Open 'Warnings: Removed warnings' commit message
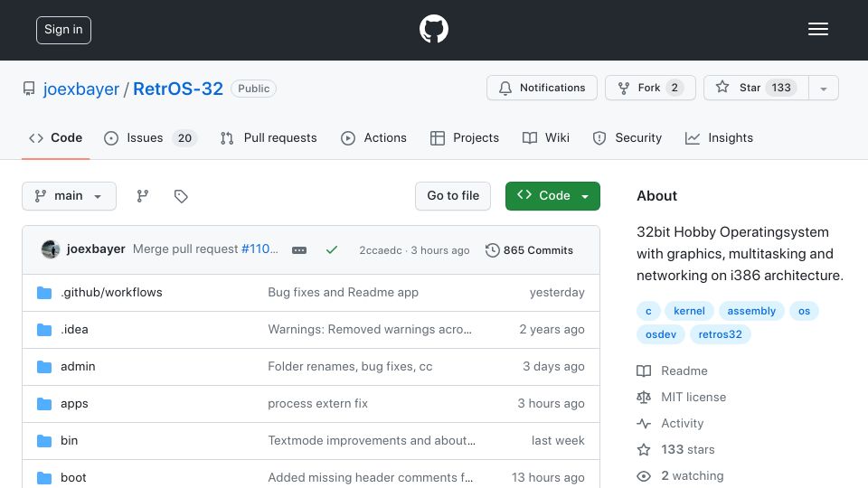Screen dimensions: 868x488 point(370,329)
